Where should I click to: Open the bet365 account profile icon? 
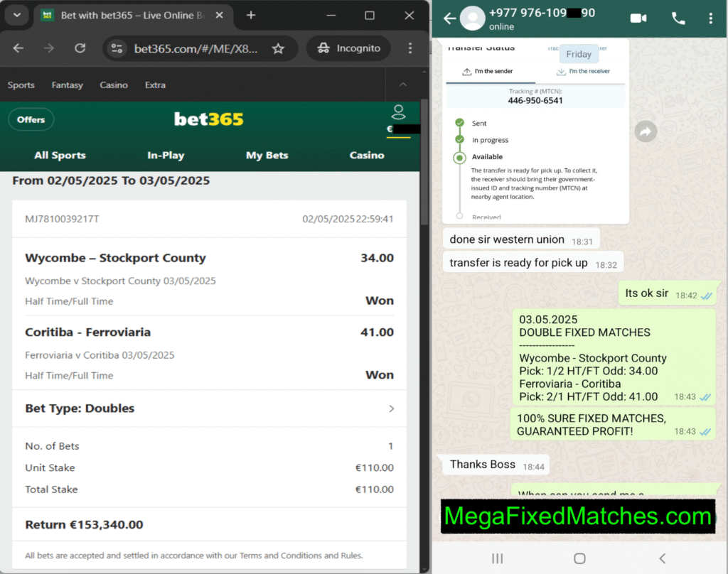(x=398, y=112)
